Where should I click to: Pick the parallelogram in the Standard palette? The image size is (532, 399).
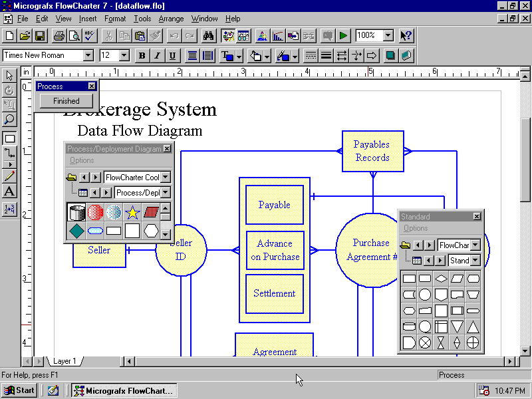pyautogui.click(x=457, y=279)
